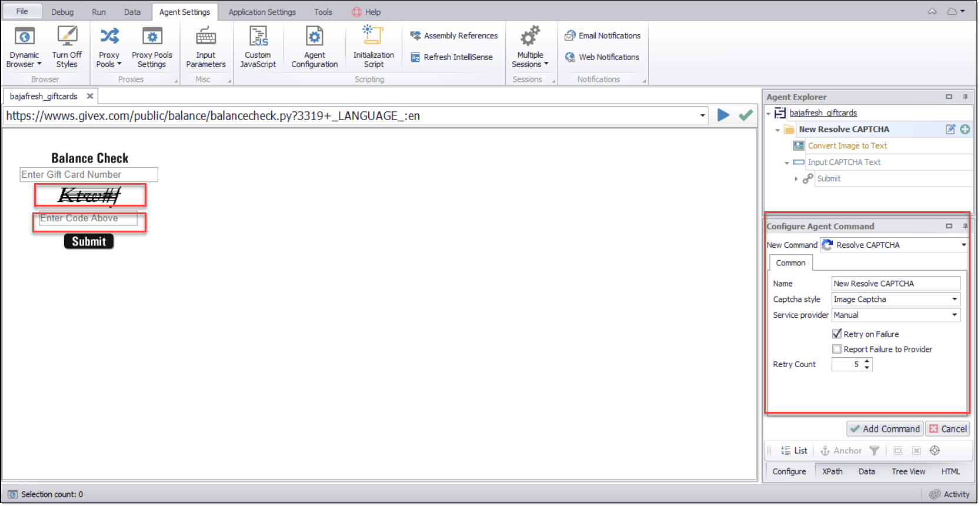
Task: Switch to the XPath tab
Action: [x=832, y=472]
